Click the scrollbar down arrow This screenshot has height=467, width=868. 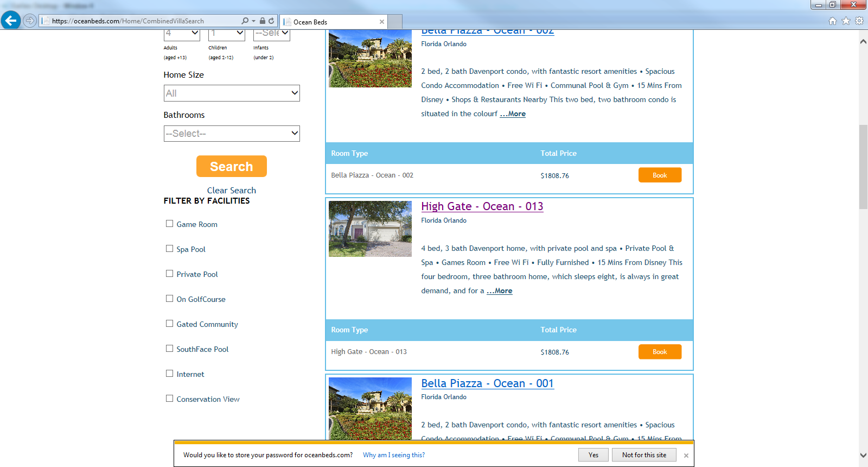[x=863, y=455]
